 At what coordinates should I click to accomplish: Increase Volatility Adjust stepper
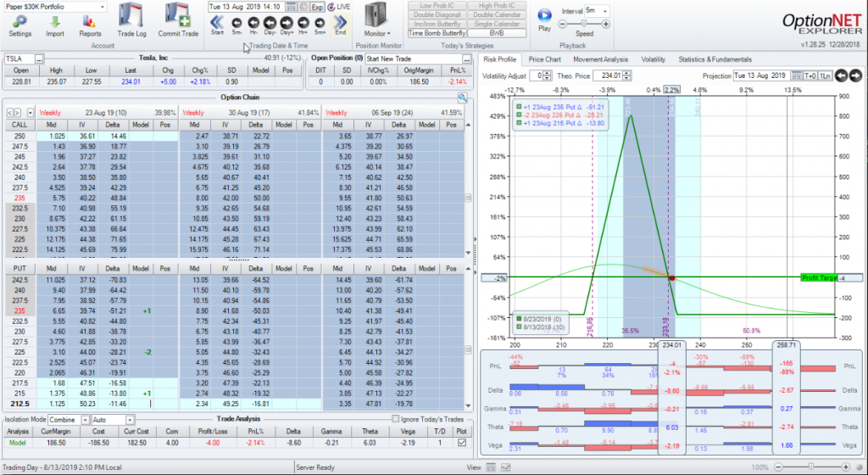pos(548,73)
